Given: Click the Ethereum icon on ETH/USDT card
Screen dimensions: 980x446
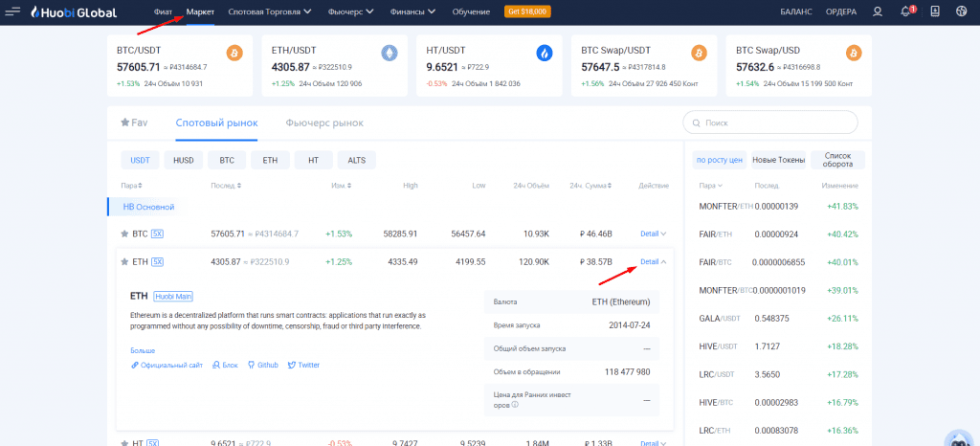Looking at the screenshot, I should point(390,53).
